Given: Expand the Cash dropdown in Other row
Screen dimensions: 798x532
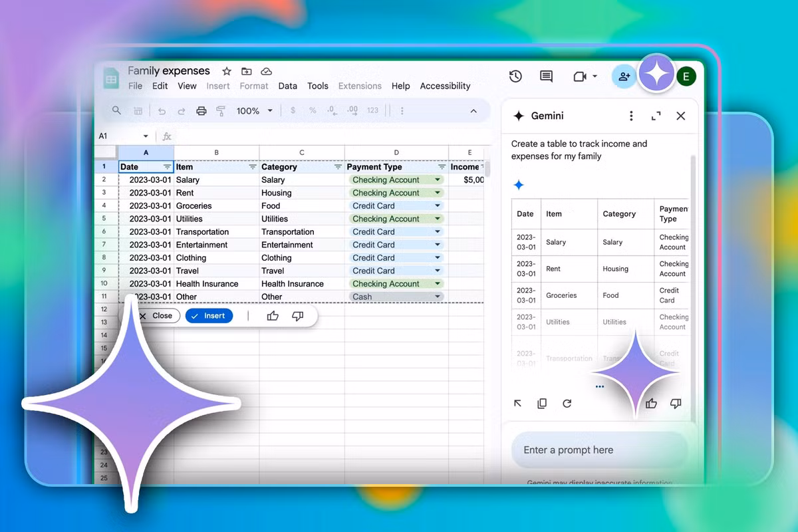Looking at the screenshot, I should [438, 297].
